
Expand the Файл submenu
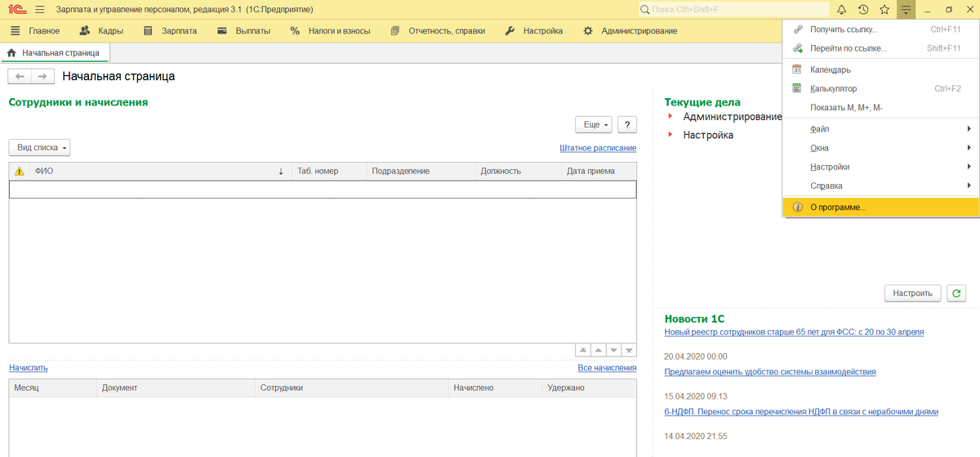tap(880, 129)
